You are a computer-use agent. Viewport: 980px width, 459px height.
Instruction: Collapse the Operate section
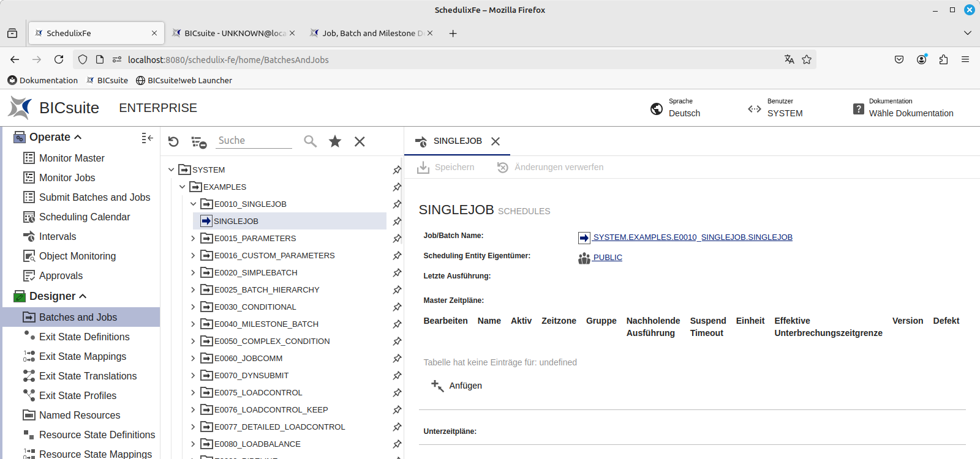pyautogui.click(x=78, y=137)
